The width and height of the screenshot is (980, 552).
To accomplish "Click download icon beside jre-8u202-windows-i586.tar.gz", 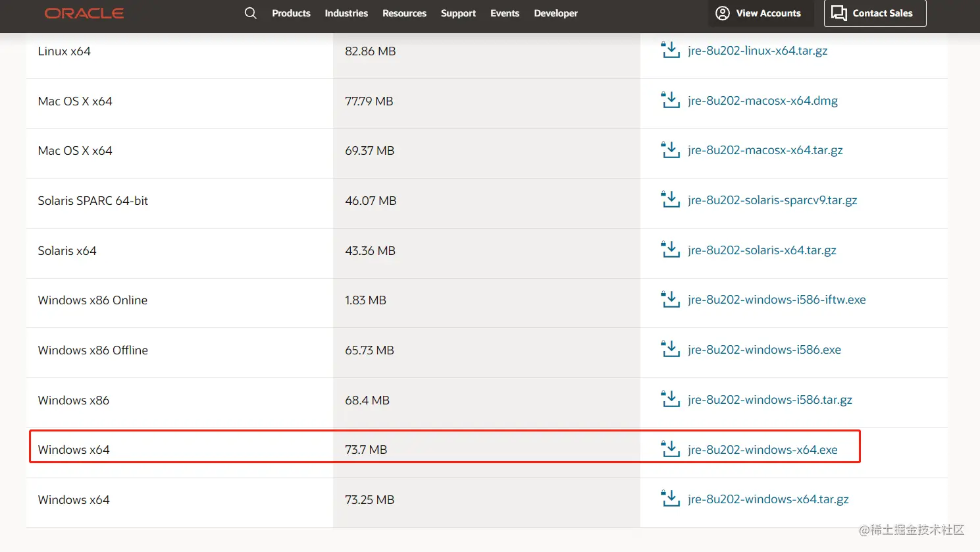I will click(670, 399).
